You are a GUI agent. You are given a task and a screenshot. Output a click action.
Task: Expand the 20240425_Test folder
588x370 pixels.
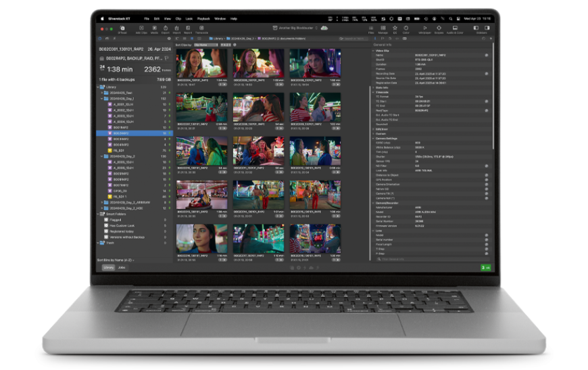pos(101,93)
